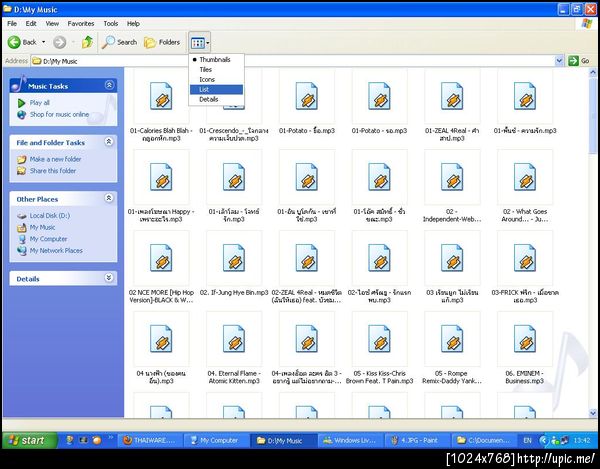
Task: Select Icons view option
Action: pyautogui.click(x=216, y=80)
